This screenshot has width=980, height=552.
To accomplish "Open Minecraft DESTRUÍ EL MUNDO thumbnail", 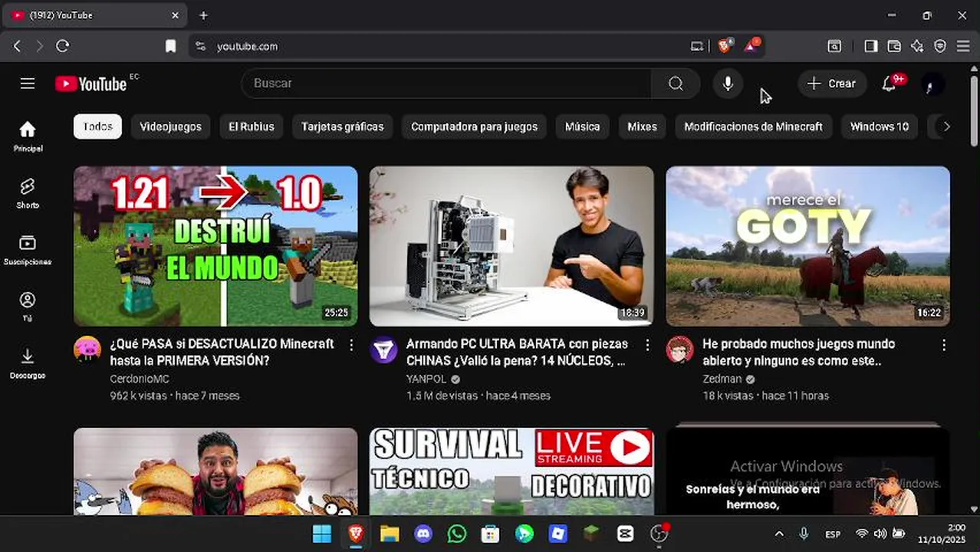I will [x=215, y=246].
